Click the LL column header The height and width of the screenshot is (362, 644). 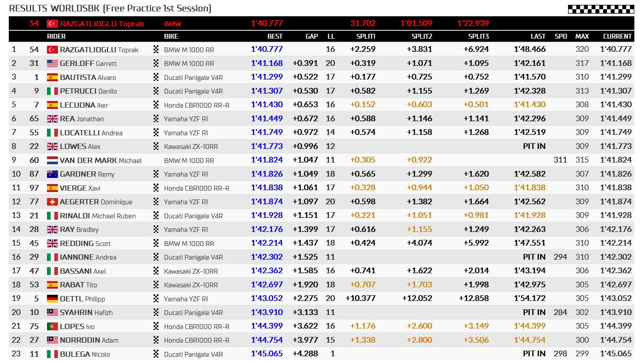click(x=331, y=36)
